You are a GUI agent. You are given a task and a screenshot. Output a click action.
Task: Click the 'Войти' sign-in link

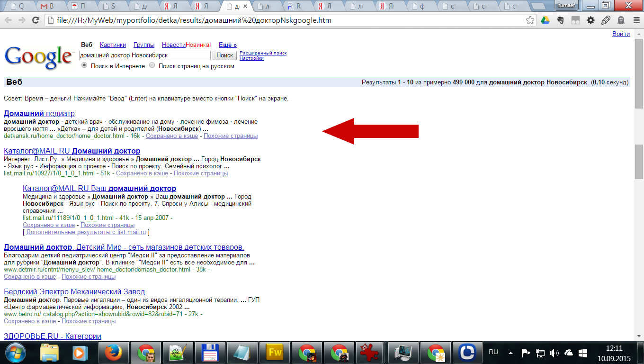[621, 34]
